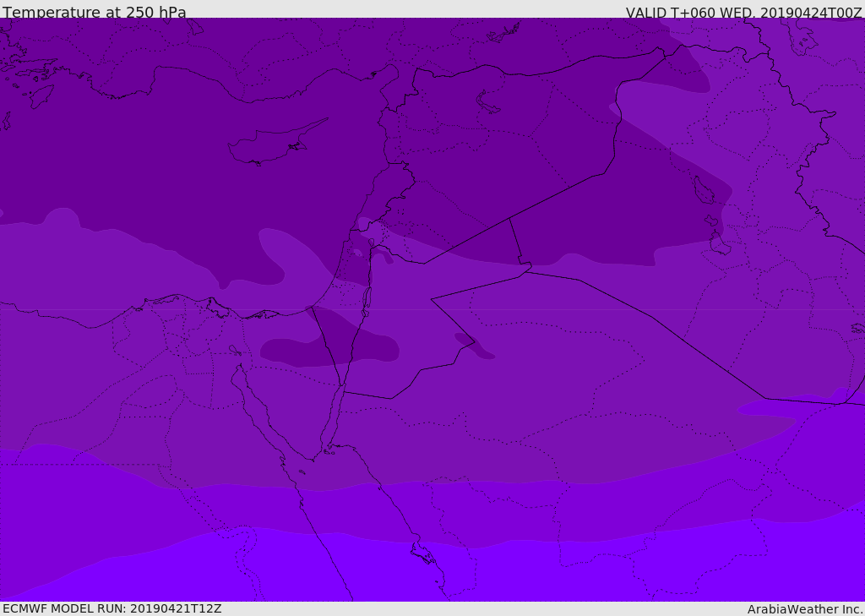Click the 'VALID T+060 WED. 20190424T00Z' label
The width and height of the screenshot is (865, 616).
743,13
